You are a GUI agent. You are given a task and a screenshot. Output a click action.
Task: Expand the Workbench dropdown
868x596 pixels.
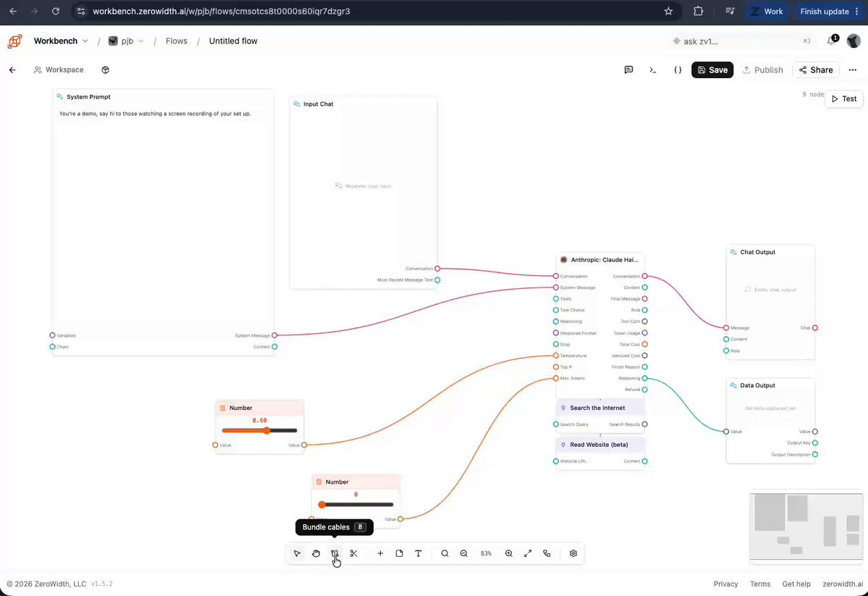click(x=61, y=41)
